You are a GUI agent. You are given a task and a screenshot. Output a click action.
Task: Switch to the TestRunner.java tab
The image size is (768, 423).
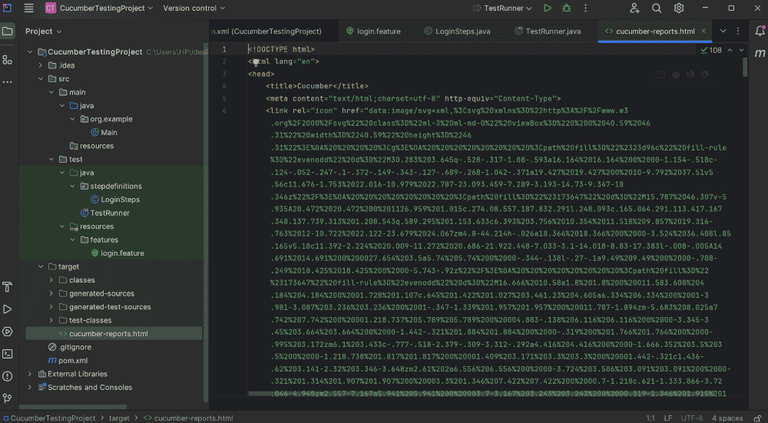pos(548,31)
